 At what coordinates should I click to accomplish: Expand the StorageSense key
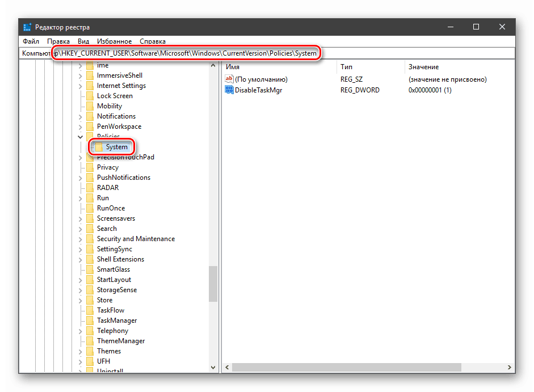point(81,290)
